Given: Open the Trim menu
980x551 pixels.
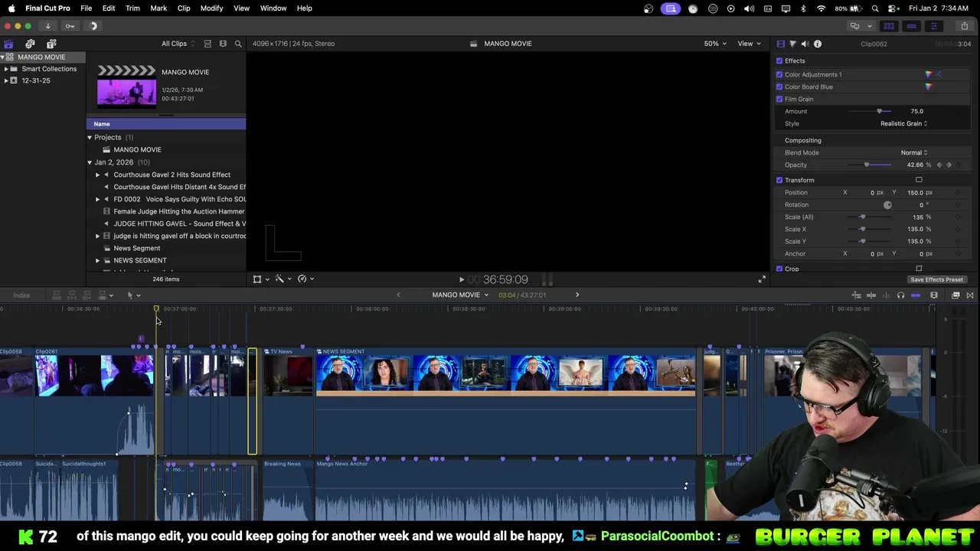Looking at the screenshot, I should [132, 8].
